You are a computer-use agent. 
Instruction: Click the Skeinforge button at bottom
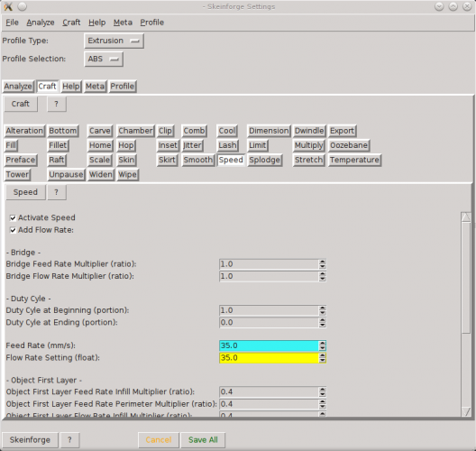30,440
